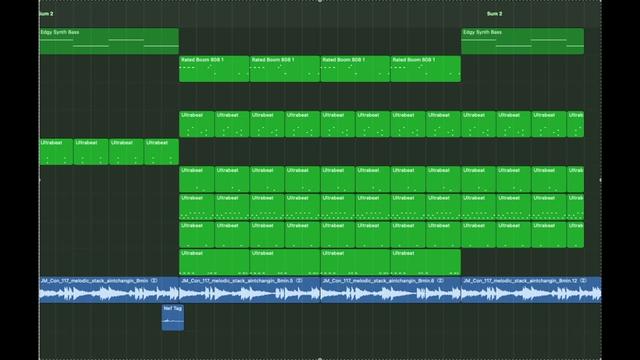This screenshot has height=360, width=640.
Task: Click the loop icon on the 8min.5 audio region
Action: pos(299,281)
